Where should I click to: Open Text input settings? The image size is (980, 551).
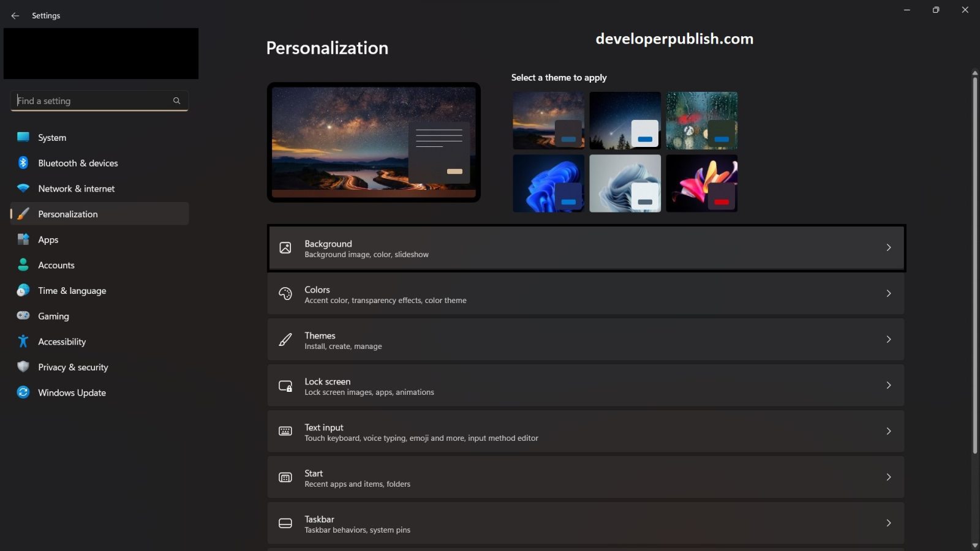585,431
